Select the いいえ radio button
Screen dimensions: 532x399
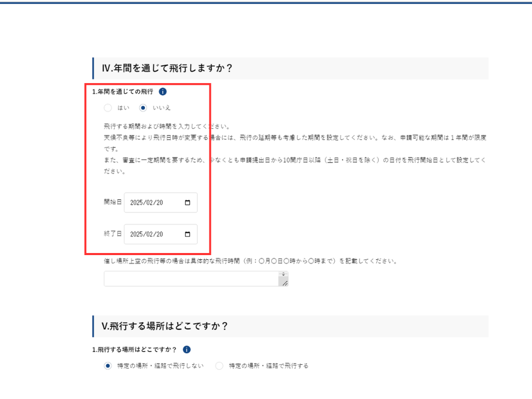[x=143, y=108]
